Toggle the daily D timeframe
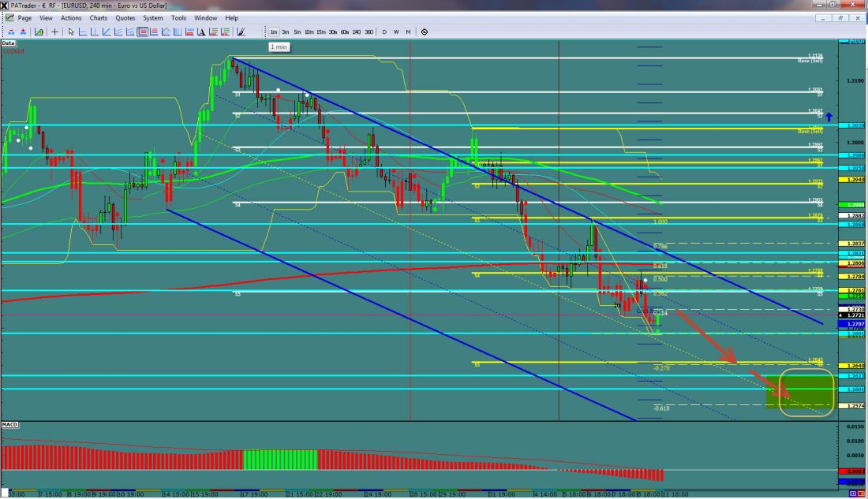The height and width of the screenshot is (499, 868). coord(384,32)
